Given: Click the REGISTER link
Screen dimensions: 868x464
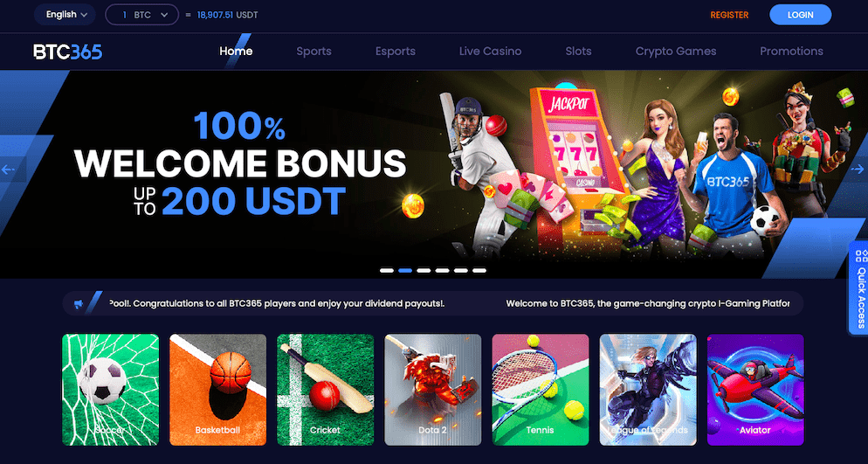Looking at the screenshot, I should pos(730,15).
